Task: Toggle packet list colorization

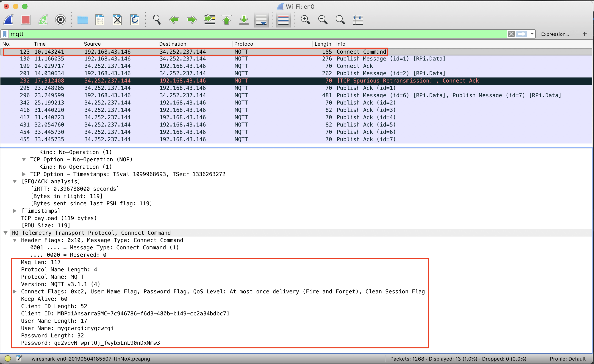Action: pos(283,19)
